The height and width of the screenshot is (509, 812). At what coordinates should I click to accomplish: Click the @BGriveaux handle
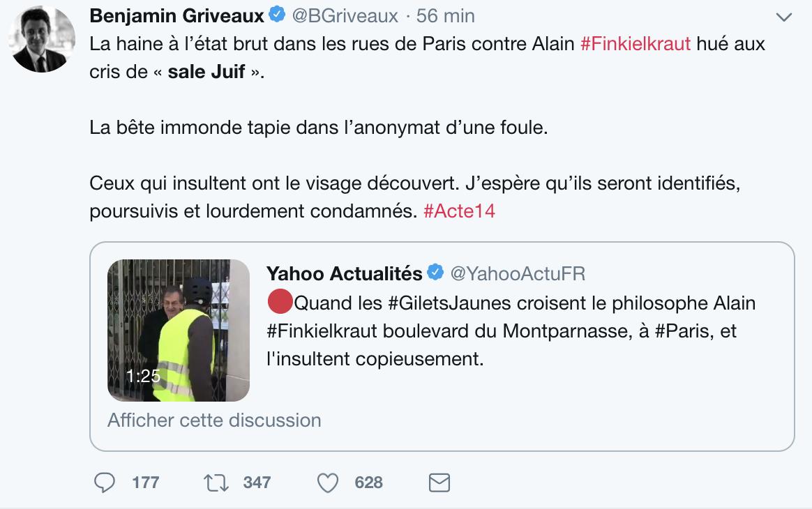pyautogui.click(x=345, y=16)
